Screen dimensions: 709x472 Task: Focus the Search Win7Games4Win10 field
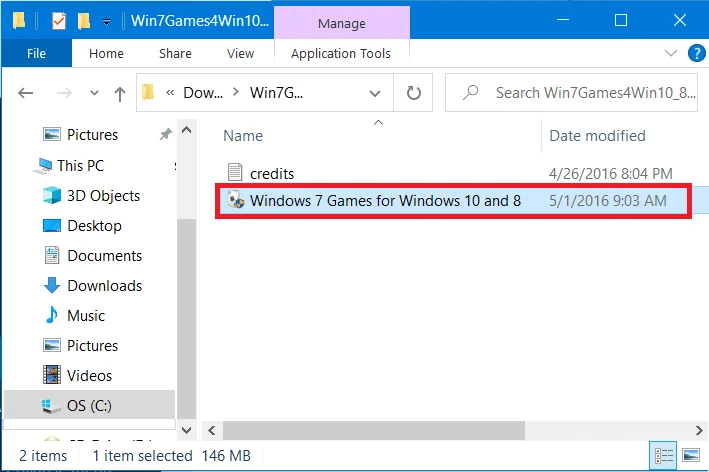pos(572,93)
